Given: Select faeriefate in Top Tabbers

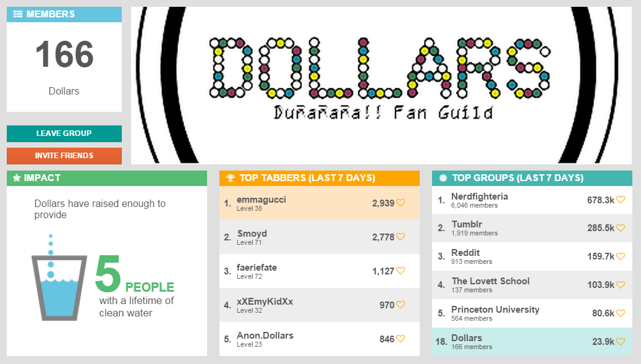Looking at the screenshot, I should click(x=320, y=271).
